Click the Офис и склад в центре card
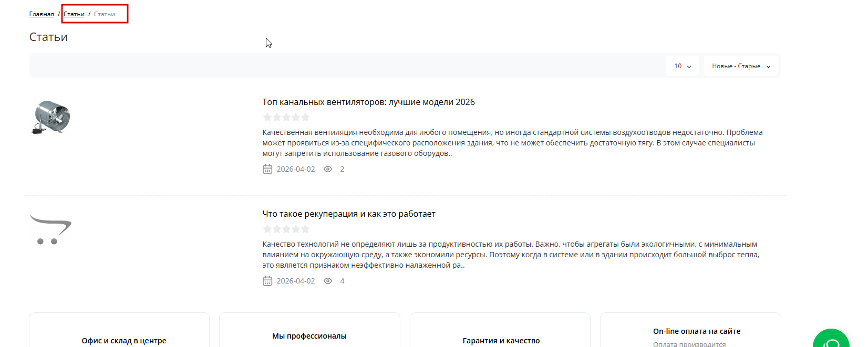 click(x=119, y=330)
